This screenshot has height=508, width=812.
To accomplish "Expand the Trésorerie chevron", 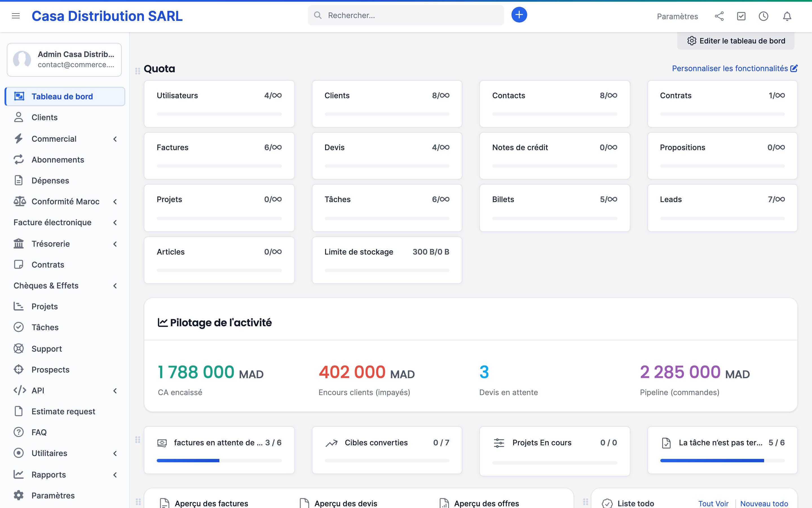I will [115, 244].
